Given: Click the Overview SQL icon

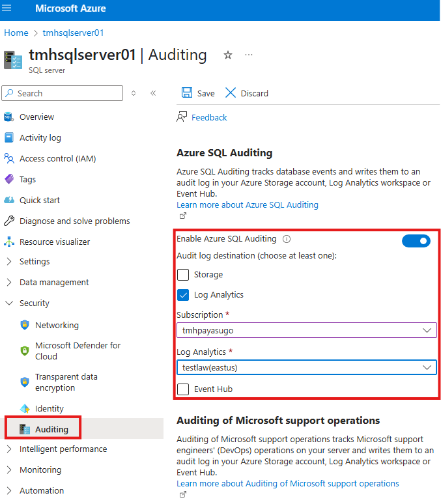Looking at the screenshot, I should coord(8,117).
